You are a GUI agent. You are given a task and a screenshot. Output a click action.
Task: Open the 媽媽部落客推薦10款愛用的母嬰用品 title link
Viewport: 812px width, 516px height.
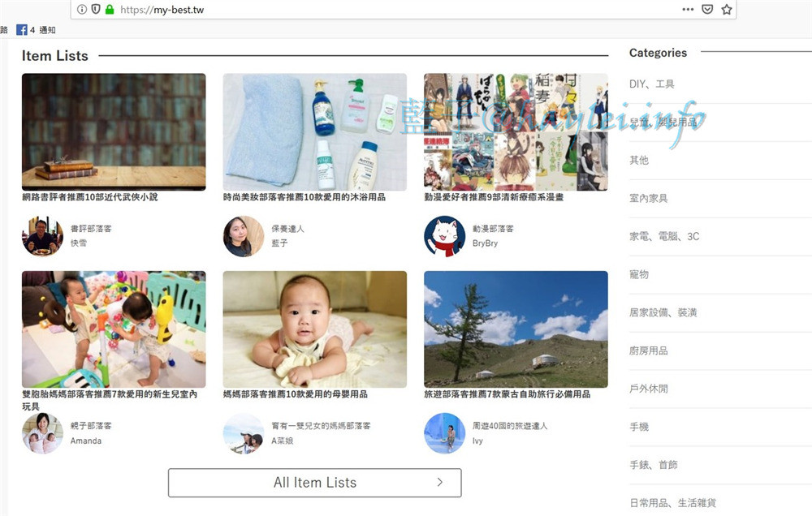point(296,394)
